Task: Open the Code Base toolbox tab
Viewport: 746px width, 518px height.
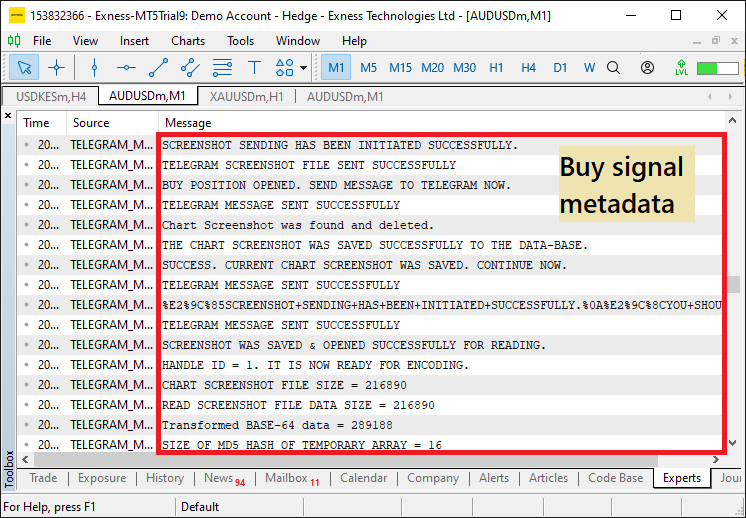Action: point(615,478)
